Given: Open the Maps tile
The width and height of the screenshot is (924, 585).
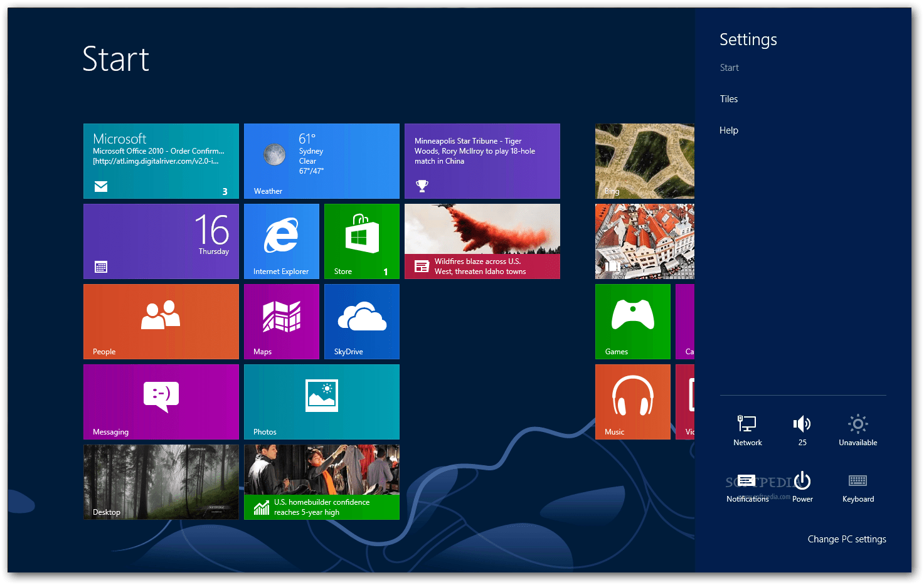Looking at the screenshot, I should [282, 322].
